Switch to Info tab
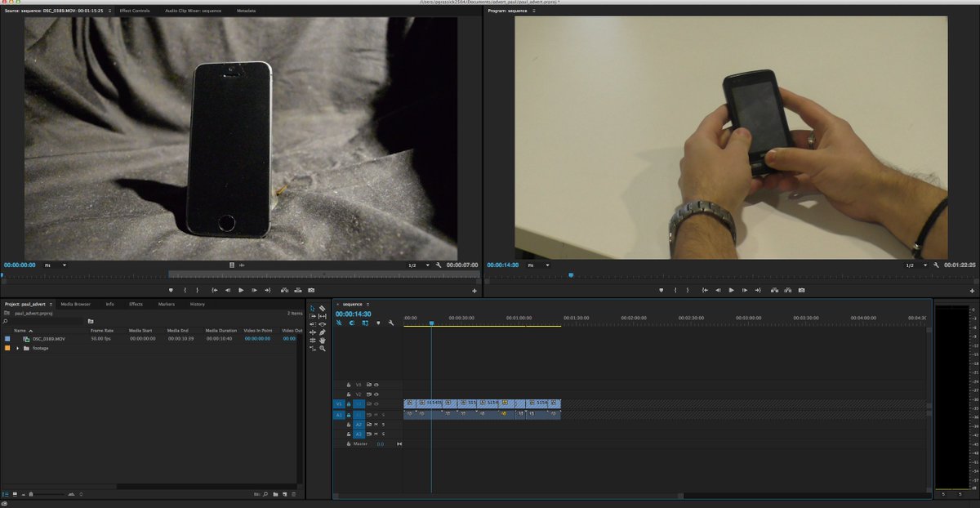The height and width of the screenshot is (508, 980). 110,304
